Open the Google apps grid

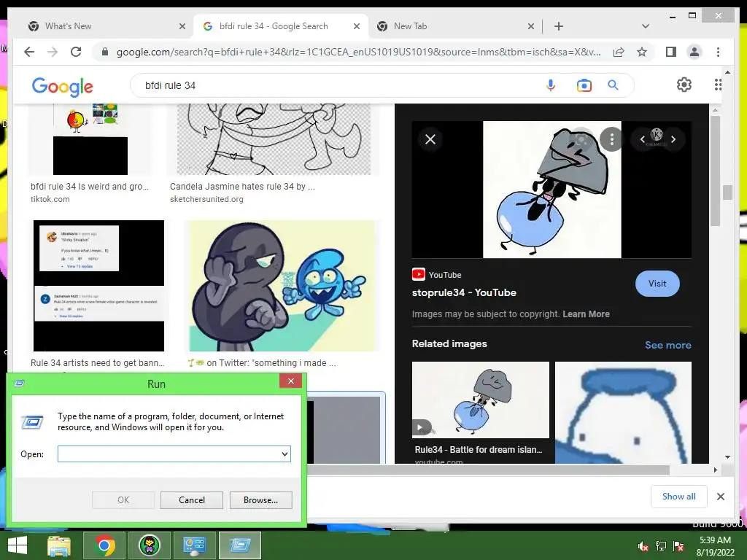point(718,85)
